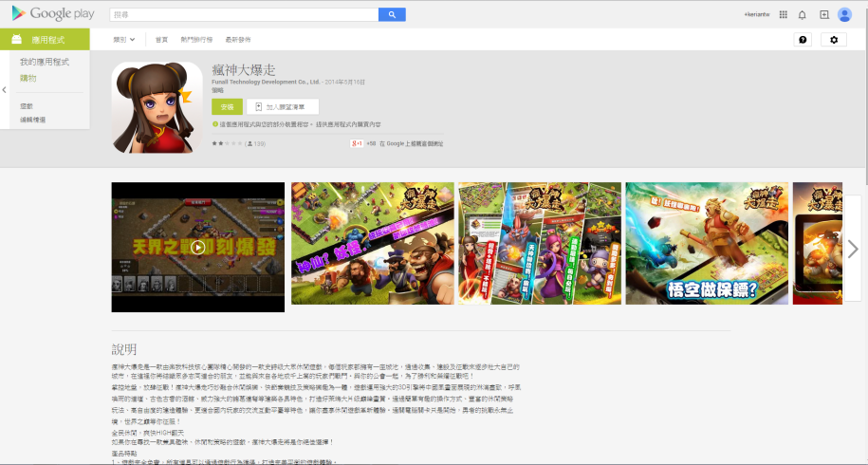This screenshot has height=465, width=868.
Task: Open 我的應用程式 in the sidebar
Action: coord(45,62)
